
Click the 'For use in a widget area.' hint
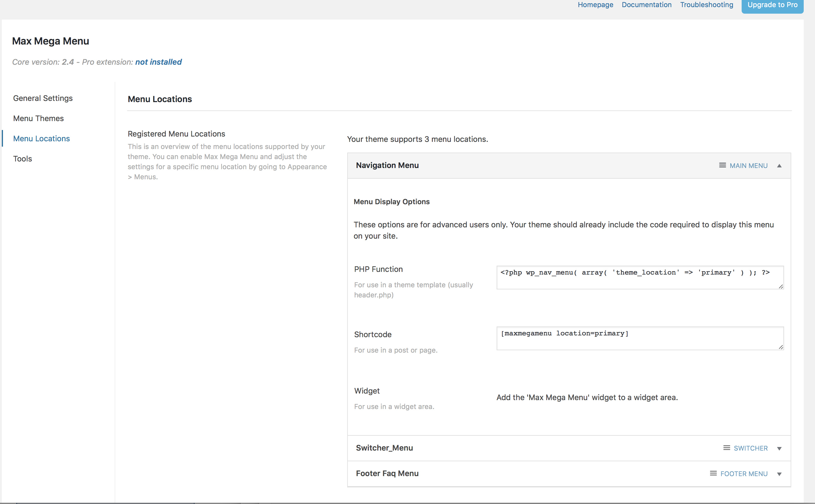394,407
